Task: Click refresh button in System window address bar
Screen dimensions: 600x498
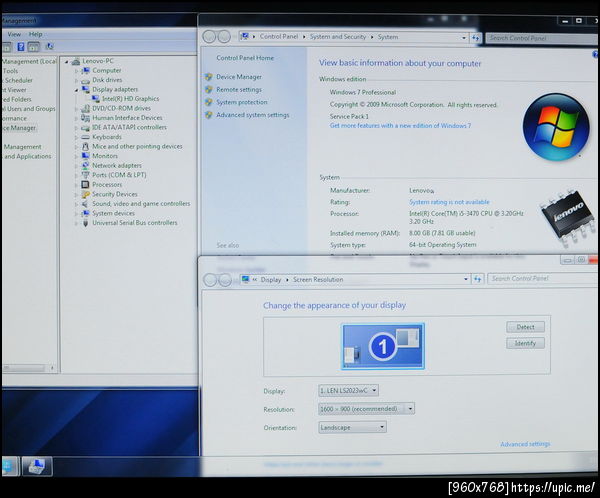Action: pos(476,38)
